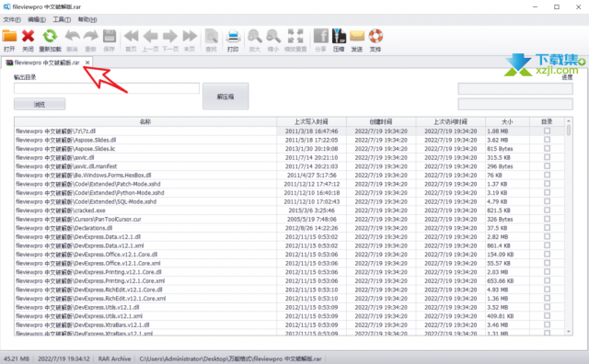Toggle 目录 checkbox for Patch-Mode.xshd row
The image size is (589, 364).
547,184
